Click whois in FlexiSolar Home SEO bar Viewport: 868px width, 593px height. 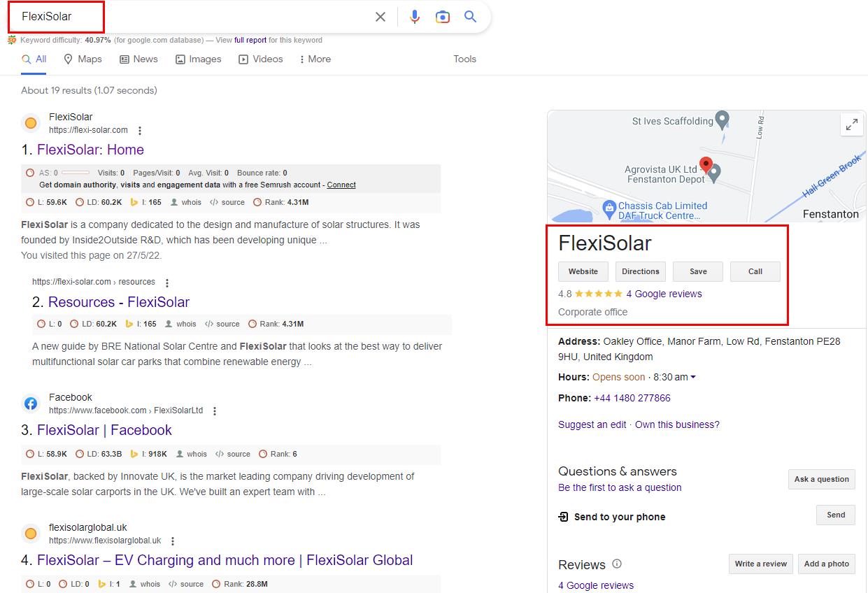point(186,202)
